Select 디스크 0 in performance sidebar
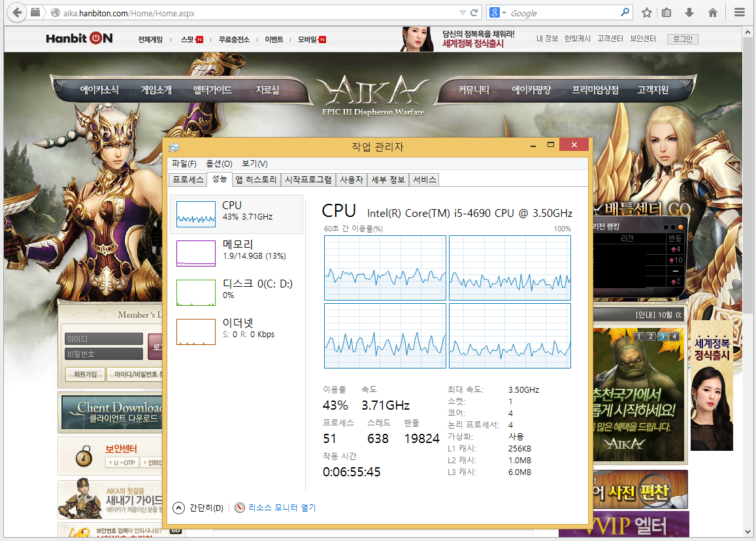Screen dimensions: 756x541 tap(237, 292)
